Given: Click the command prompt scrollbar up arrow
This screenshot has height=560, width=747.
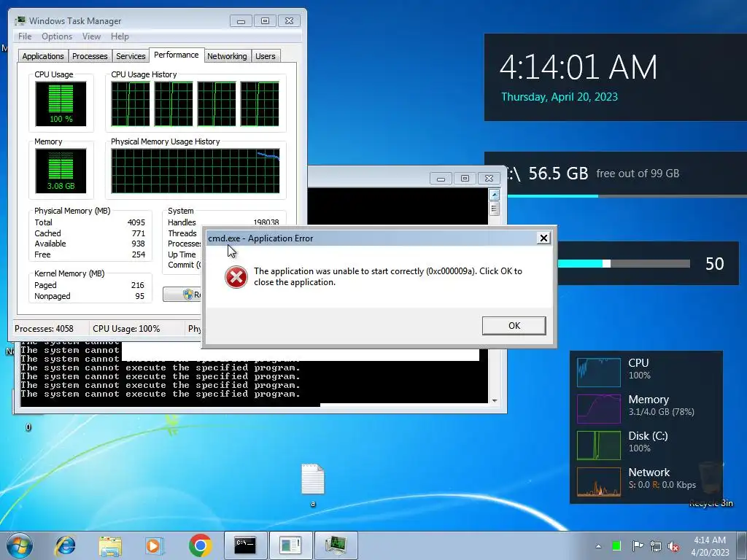Looking at the screenshot, I should tap(494, 194).
